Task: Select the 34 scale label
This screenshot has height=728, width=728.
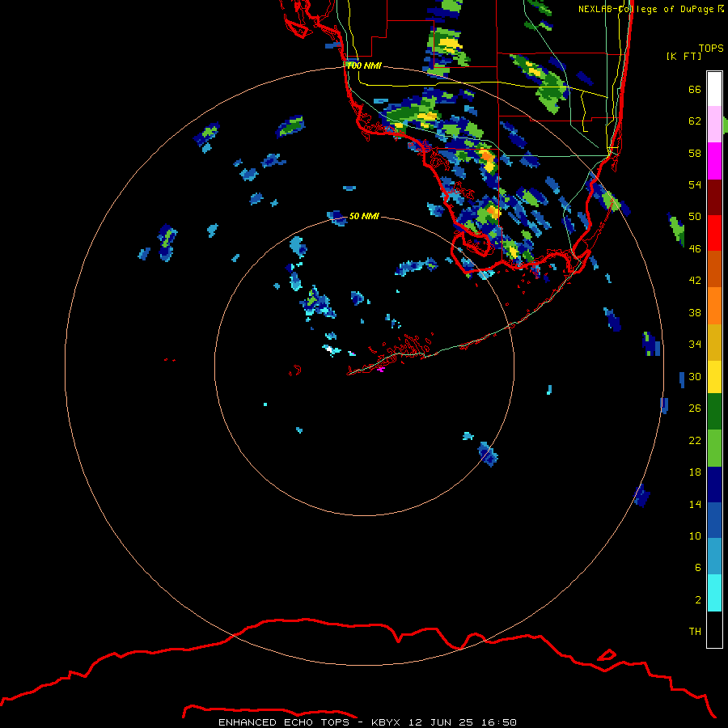Action: (695, 345)
